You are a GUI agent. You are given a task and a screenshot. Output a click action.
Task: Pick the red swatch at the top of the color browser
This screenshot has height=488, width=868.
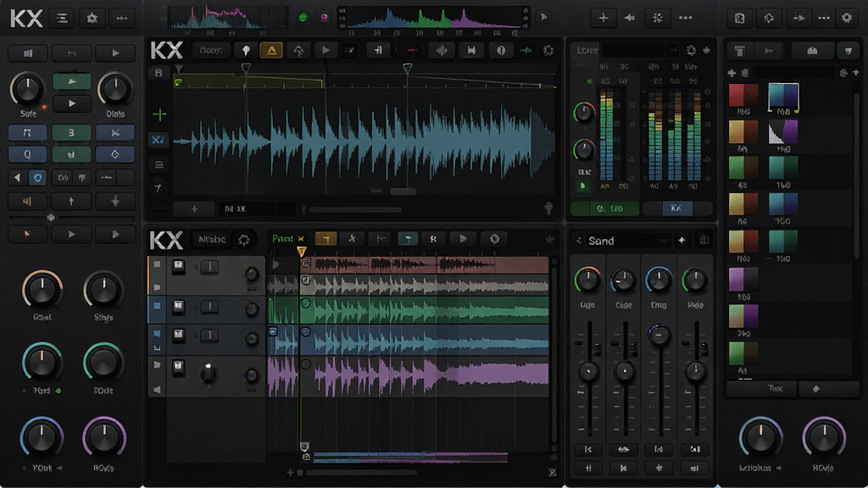coord(743,96)
